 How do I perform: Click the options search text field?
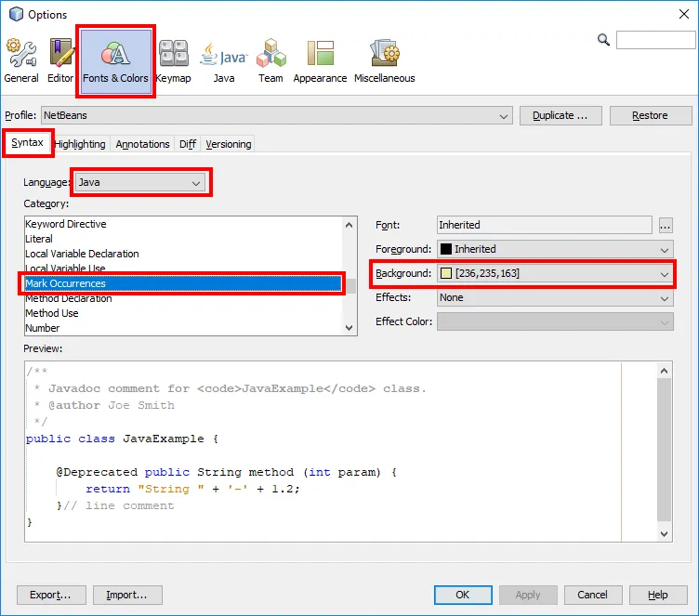pos(655,40)
